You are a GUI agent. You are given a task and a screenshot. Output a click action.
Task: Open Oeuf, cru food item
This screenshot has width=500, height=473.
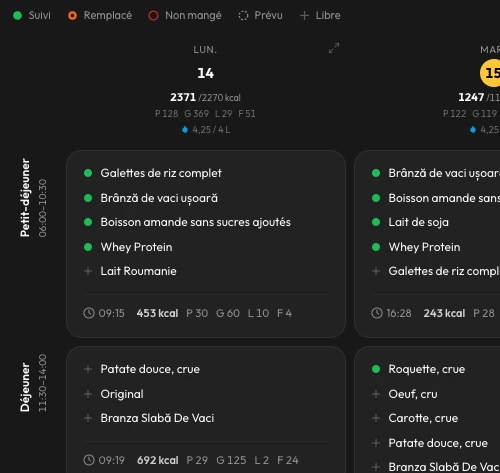point(413,394)
